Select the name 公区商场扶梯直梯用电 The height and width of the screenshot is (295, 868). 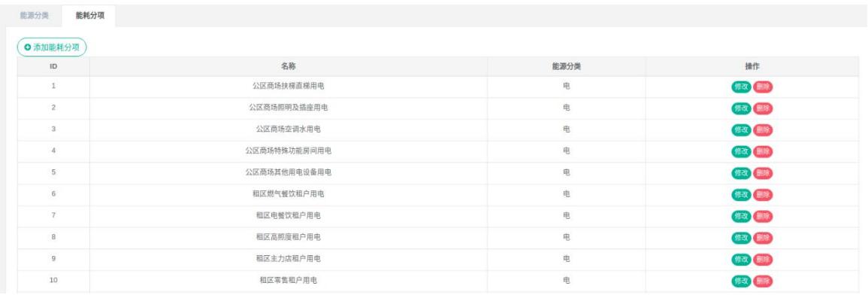pyautogui.click(x=289, y=87)
